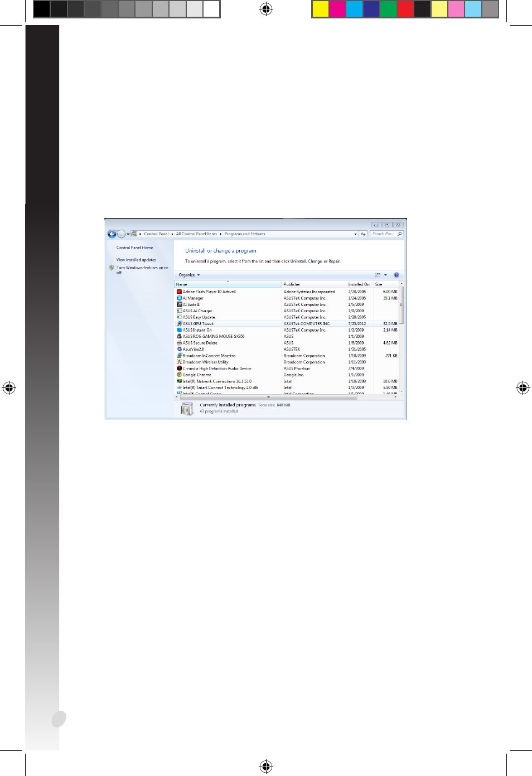
Task: Expand the Organize dropdown menu
Action: tap(189, 275)
